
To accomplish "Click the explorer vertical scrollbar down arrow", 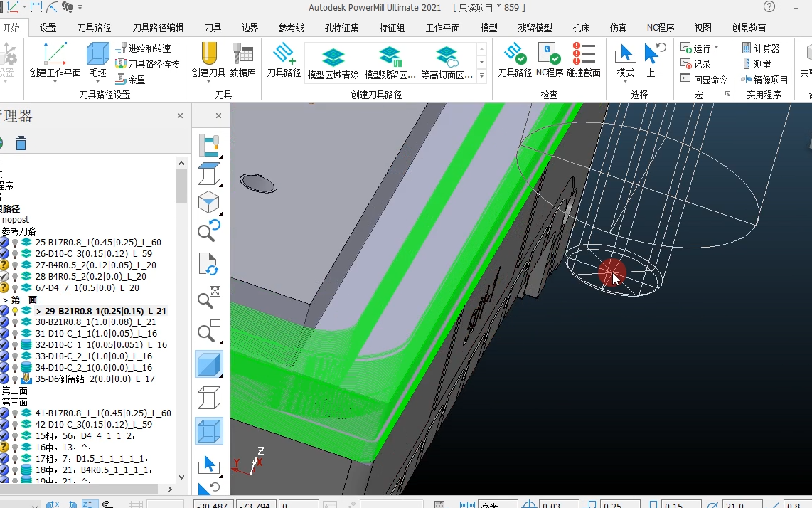I will [x=181, y=477].
